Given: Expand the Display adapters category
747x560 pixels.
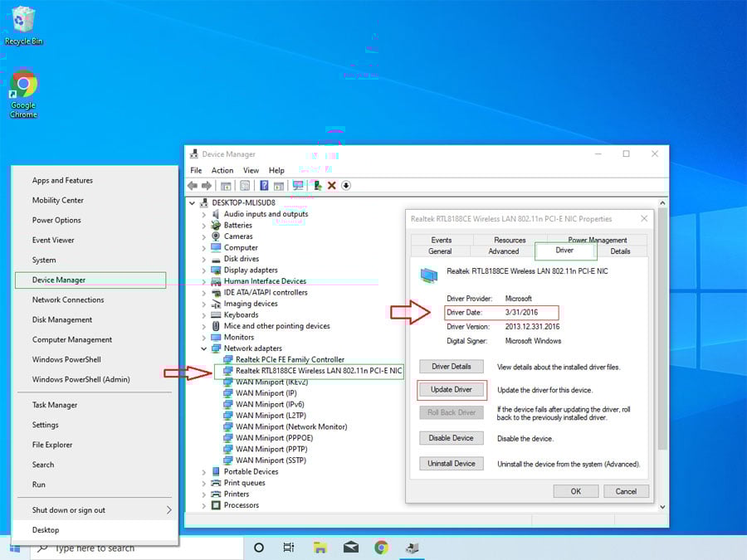Looking at the screenshot, I should (x=204, y=270).
